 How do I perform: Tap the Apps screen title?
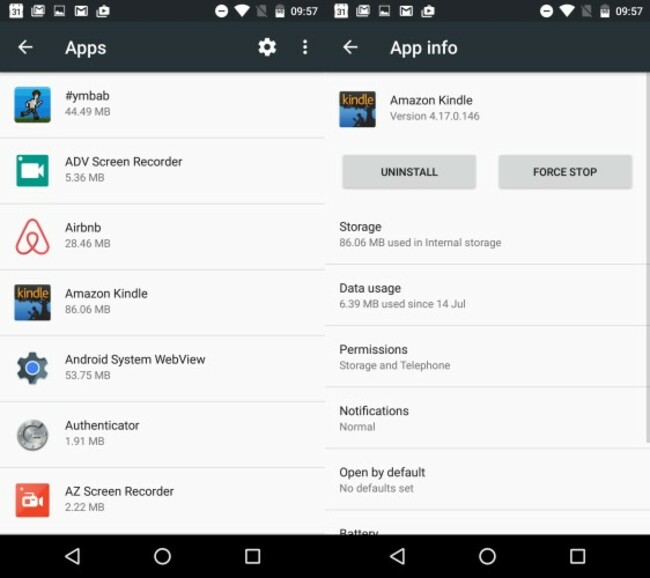tap(85, 48)
